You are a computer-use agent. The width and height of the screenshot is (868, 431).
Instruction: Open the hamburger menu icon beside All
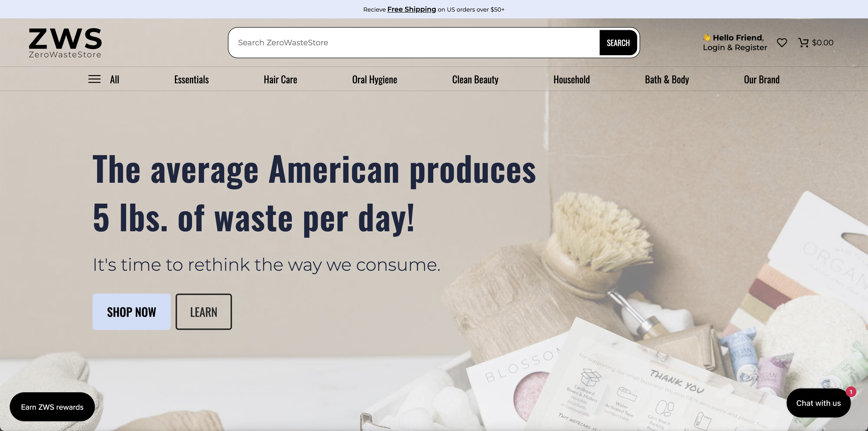(94, 79)
